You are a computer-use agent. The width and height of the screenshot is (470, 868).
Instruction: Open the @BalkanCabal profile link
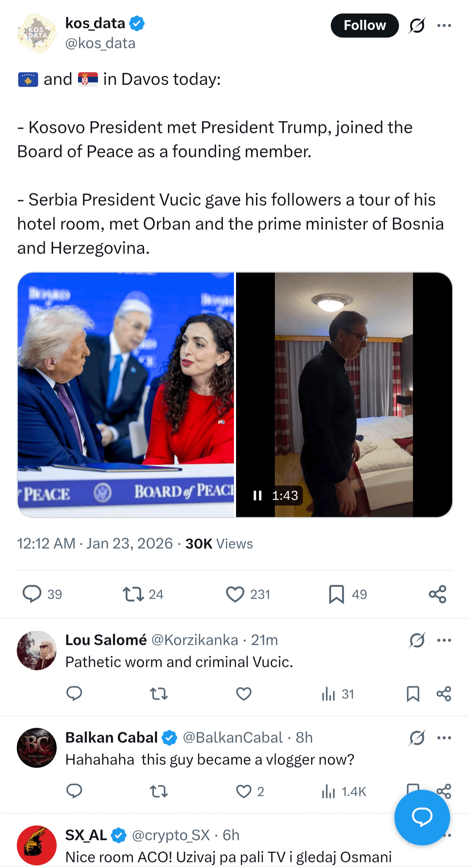tap(233, 738)
